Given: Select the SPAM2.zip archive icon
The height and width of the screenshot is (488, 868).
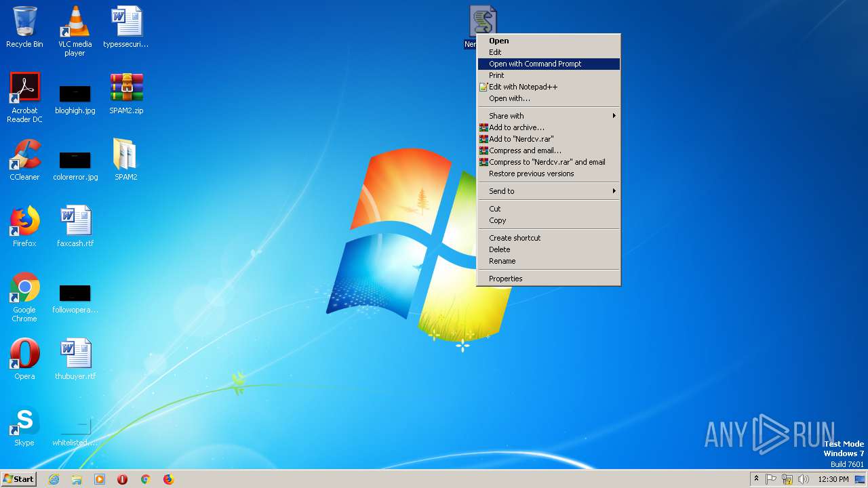Looking at the screenshot, I should [126, 94].
